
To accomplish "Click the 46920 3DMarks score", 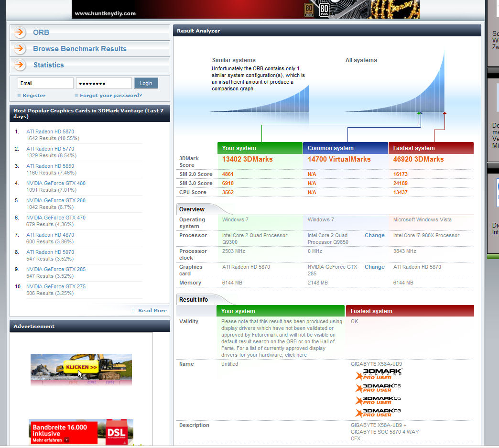I will click(x=418, y=159).
